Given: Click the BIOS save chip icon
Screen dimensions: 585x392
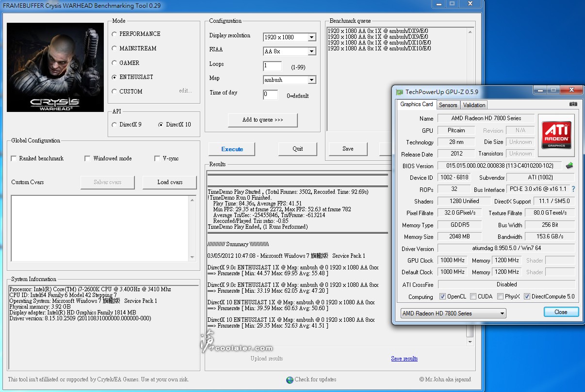Looking at the screenshot, I should pyautogui.click(x=569, y=166).
